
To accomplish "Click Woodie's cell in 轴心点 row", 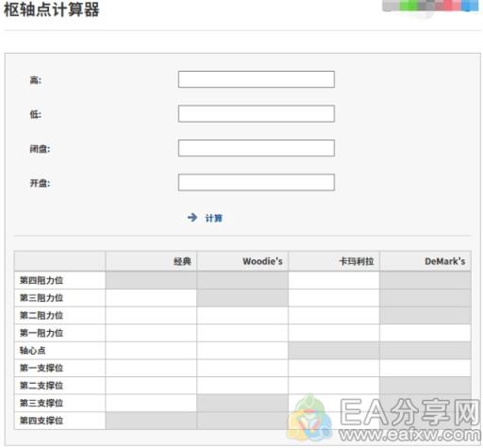I will pos(242,351).
